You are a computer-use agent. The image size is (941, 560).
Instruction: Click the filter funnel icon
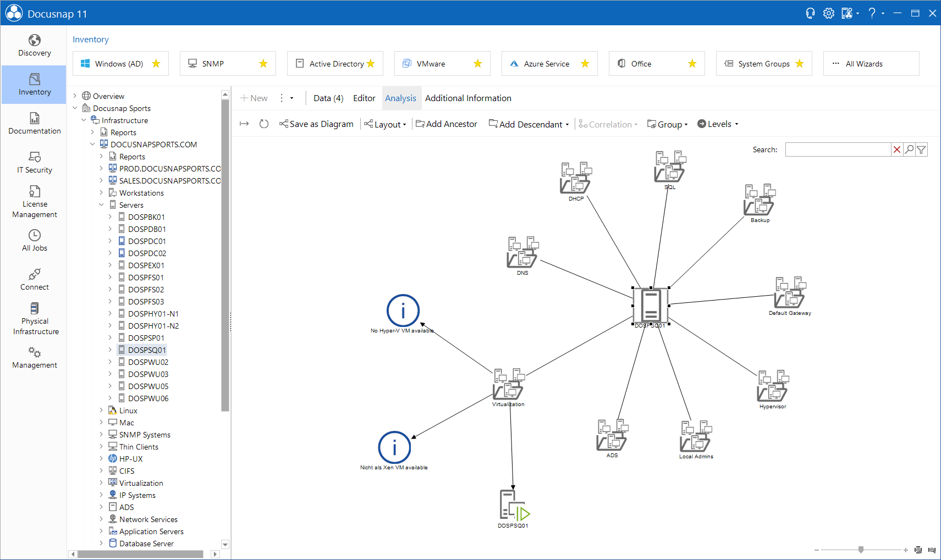coord(921,149)
